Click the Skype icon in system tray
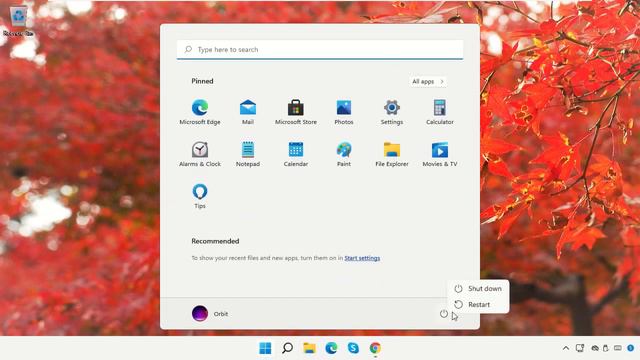 tap(631, 348)
